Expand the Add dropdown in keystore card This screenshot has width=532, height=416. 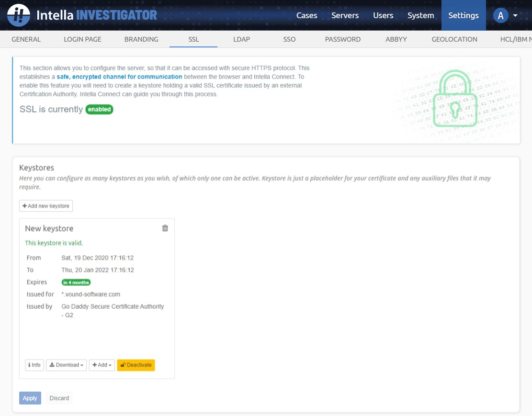coord(102,365)
